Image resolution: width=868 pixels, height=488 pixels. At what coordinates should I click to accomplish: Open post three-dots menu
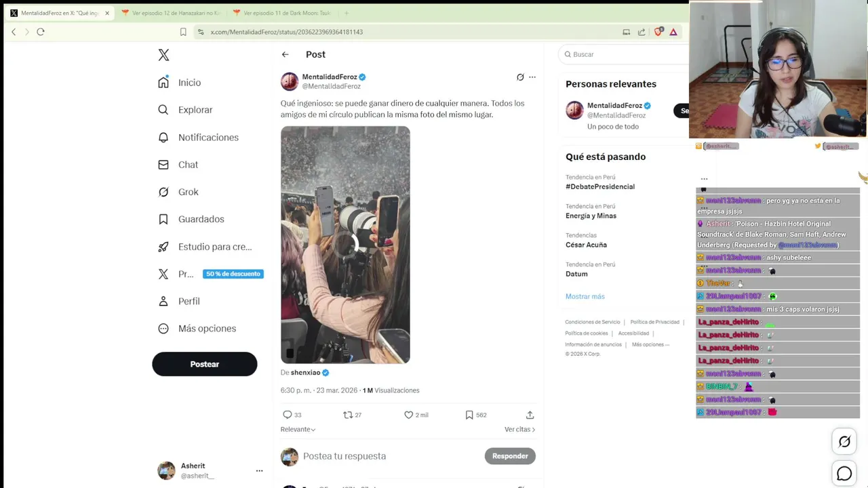pyautogui.click(x=532, y=77)
